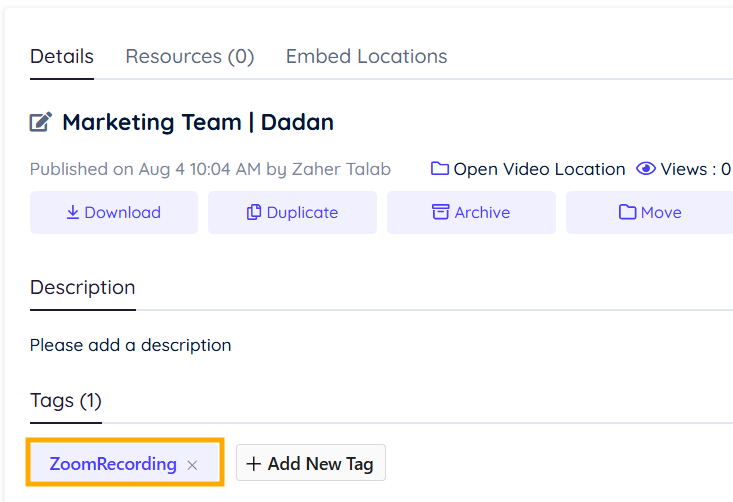Go to the Embed Locations tab
This screenshot has height=502, width=733.
[366, 56]
